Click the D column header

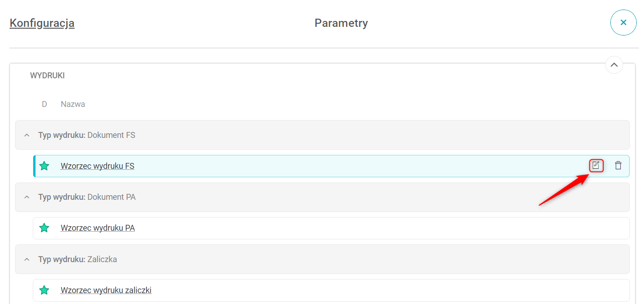45,104
